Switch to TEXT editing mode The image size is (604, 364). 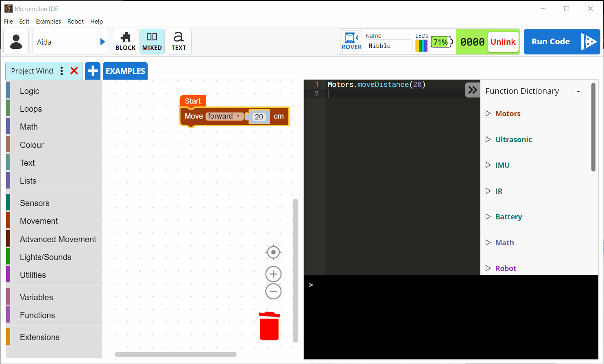(x=179, y=41)
